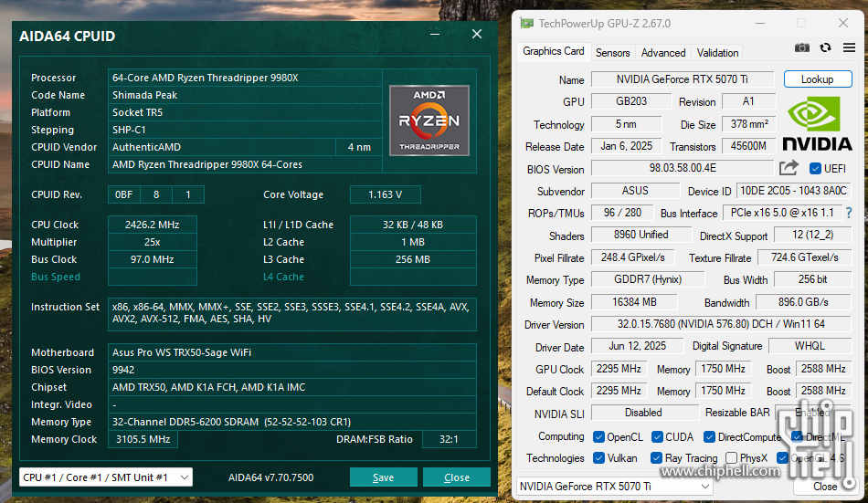
Task: Click the Bus Clock 97.0 MHz value
Action: coord(153,259)
